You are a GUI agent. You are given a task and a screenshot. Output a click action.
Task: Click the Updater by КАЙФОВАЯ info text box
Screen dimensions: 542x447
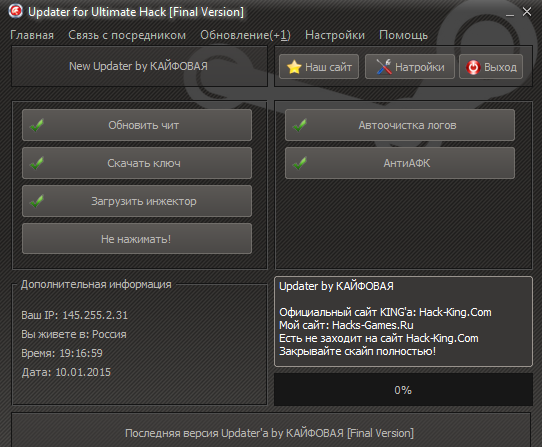tap(403, 321)
